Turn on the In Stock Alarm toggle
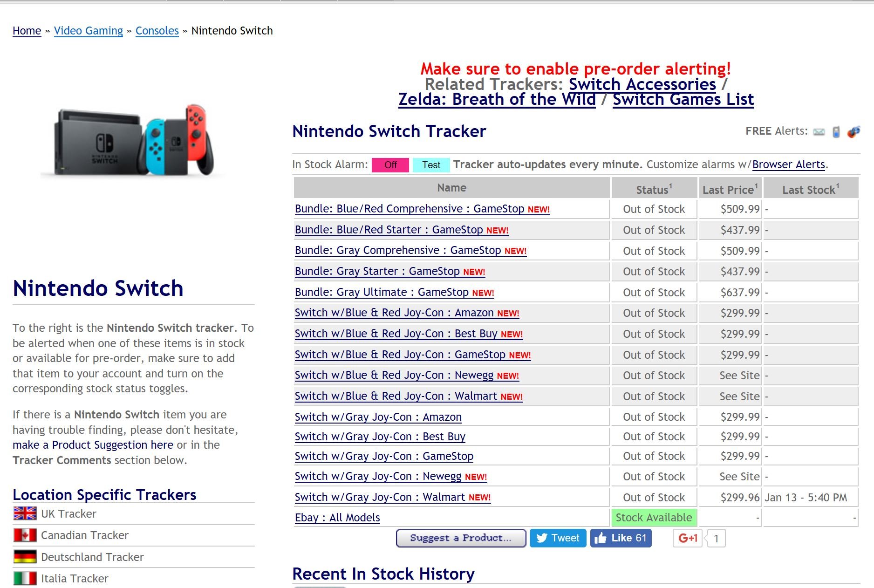874x588 pixels. [x=390, y=165]
